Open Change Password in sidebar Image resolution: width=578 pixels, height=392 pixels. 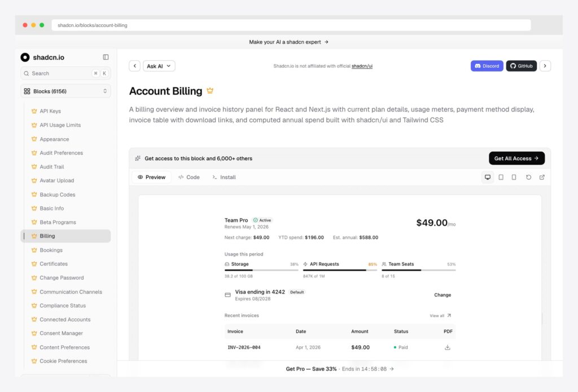pyautogui.click(x=62, y=278)
